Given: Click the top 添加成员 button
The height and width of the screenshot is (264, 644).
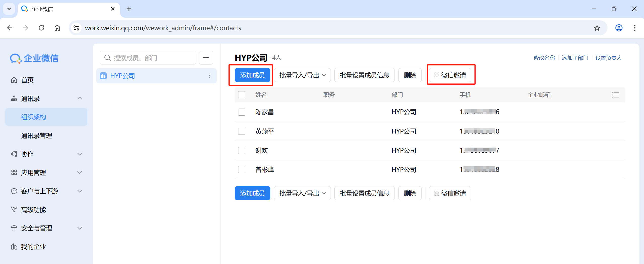Looking at the screenshot, I should point(252,75).
